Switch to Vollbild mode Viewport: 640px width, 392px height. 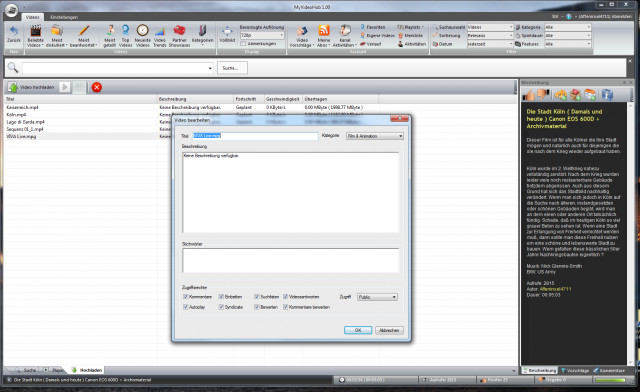coord(227,34)
